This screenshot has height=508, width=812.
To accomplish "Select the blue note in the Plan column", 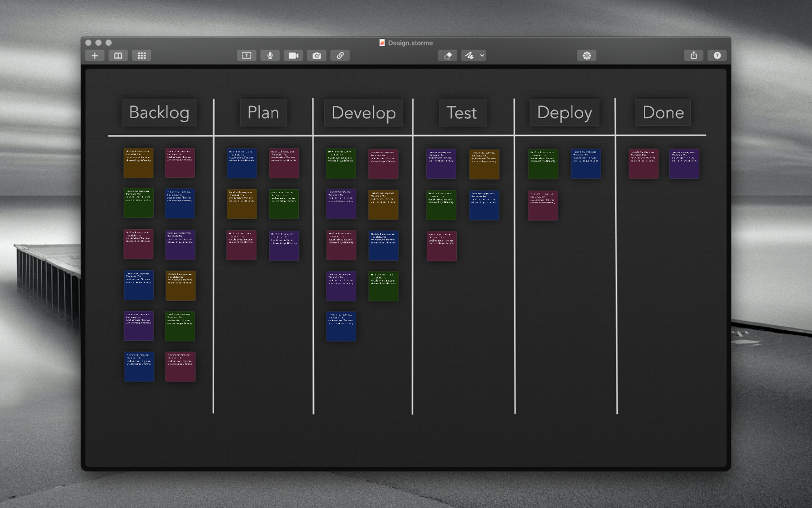I will pyautogui.click(x=242, y=163).
